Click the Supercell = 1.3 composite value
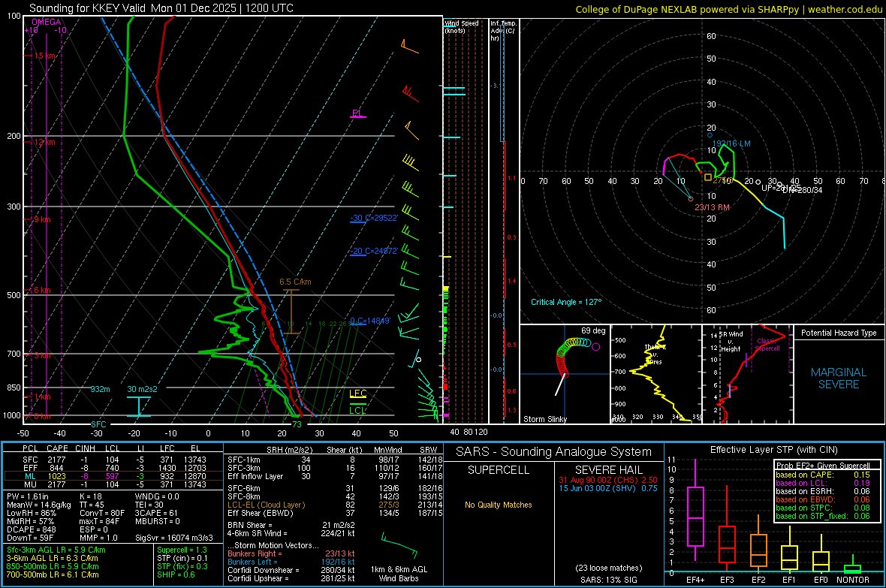The width and height of the screenshot is (886, 588). point(182,550)
